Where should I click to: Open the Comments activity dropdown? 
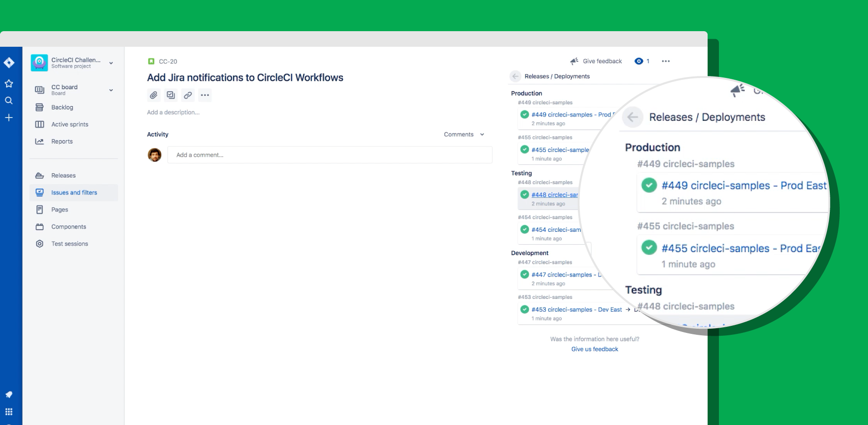coord(464,135)
